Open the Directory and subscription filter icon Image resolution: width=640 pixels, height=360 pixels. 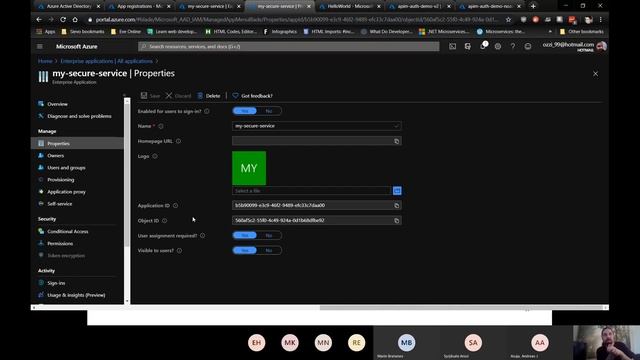coord(467,47)
